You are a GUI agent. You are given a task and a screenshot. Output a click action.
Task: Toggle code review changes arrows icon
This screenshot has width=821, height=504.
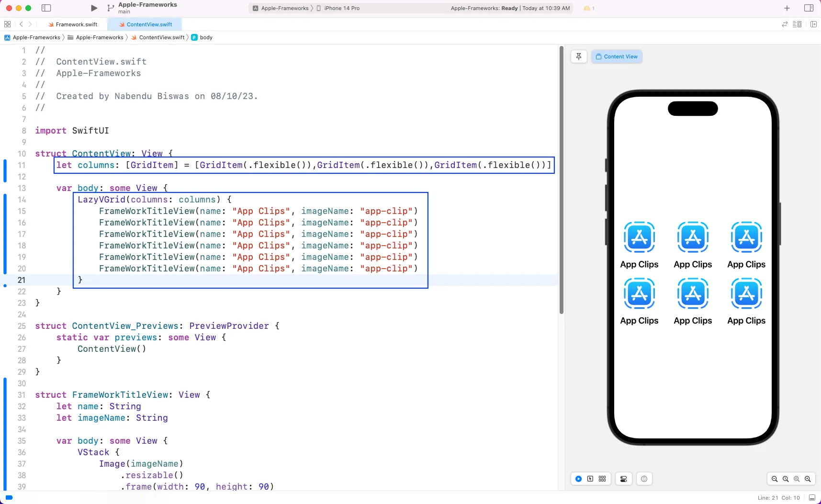pyautogui.click(x=785, y=24)
